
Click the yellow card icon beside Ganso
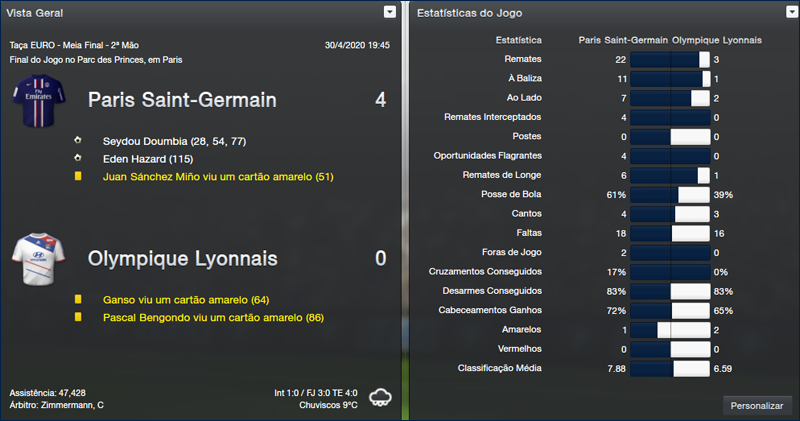(77, 299)
